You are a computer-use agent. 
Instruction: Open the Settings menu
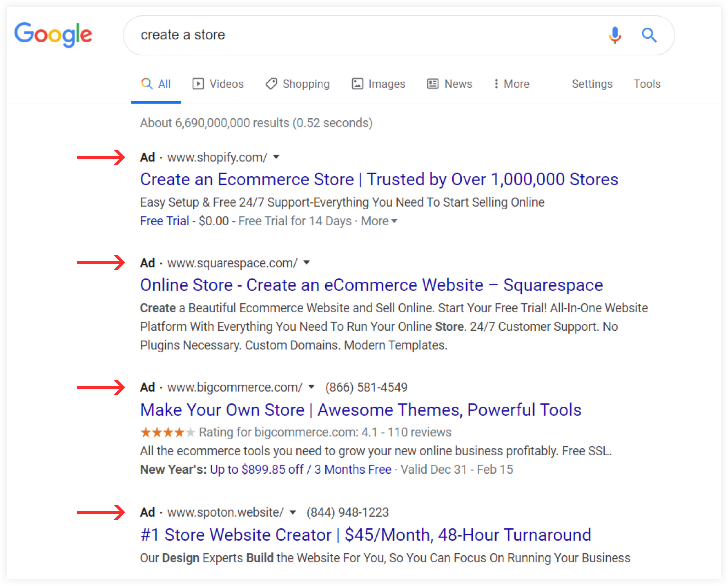tap(592, 84)
